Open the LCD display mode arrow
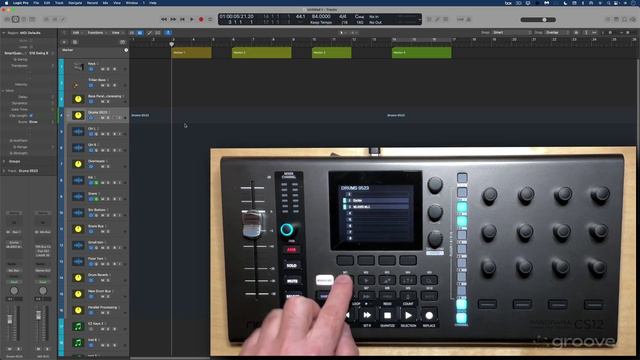The width and height of the screenshot is (640, 360). coord(419,19)
